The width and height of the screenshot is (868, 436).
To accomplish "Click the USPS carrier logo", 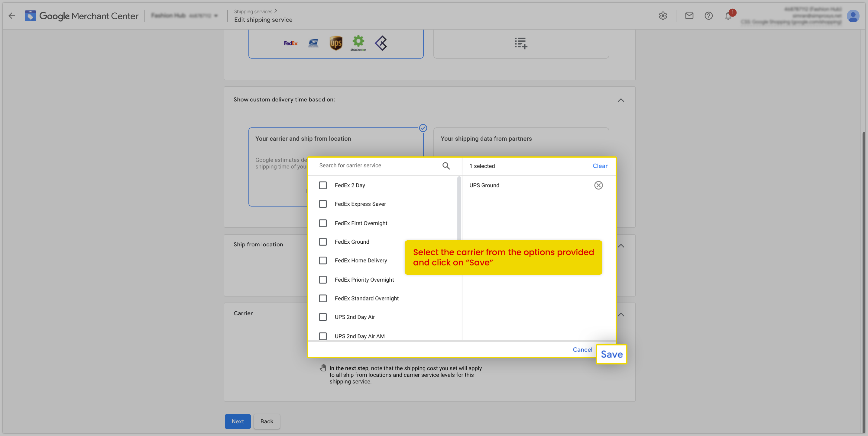I will pyautogui.click(x=313, y=43).
